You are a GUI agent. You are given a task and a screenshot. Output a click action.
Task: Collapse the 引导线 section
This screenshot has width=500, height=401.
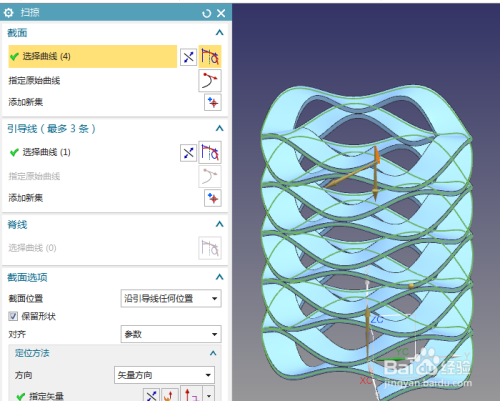pos(219,129)
